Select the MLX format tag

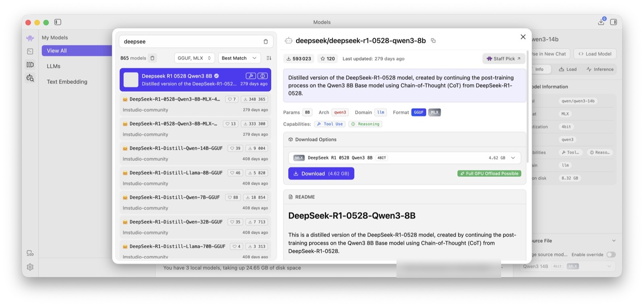tap(435, 112)
